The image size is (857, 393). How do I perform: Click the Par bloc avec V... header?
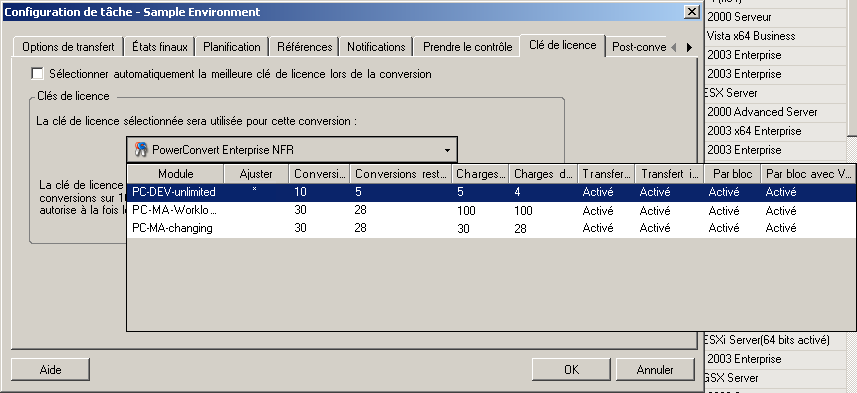click(x=808, y=174)
